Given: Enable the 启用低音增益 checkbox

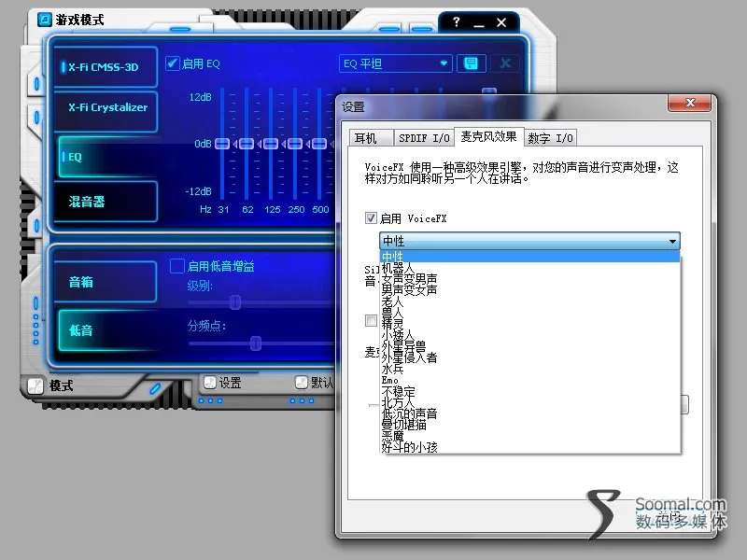Looking at the screenshot, I should [177, 266].
